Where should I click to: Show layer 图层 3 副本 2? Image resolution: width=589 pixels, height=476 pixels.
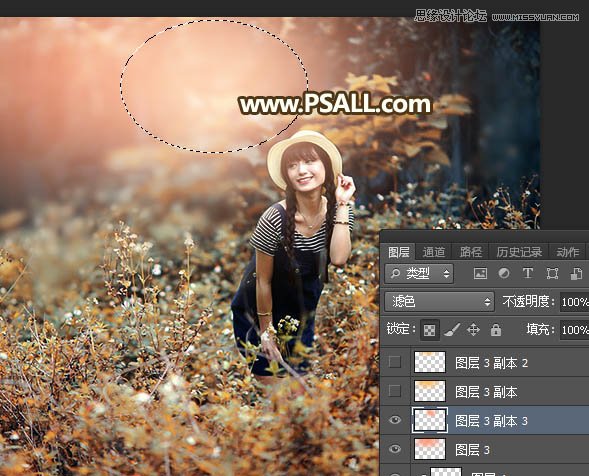[x=395, y=362]
